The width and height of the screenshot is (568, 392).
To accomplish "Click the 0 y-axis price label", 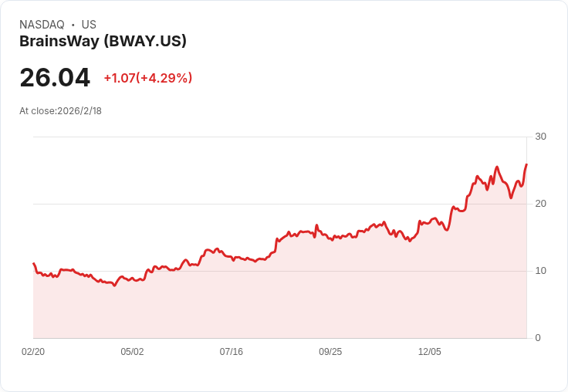I will coord(538,338).
